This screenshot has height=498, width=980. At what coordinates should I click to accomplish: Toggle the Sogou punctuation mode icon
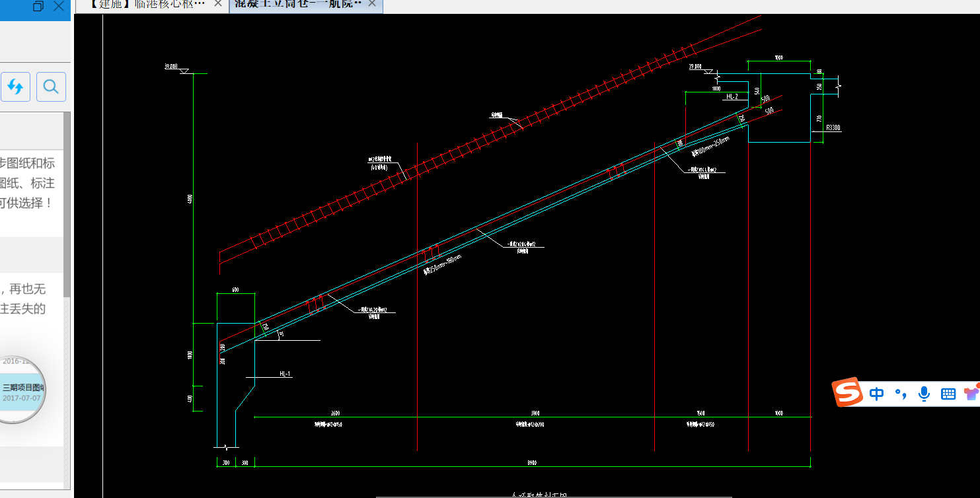pyautogui.click(x=900, y=394)
